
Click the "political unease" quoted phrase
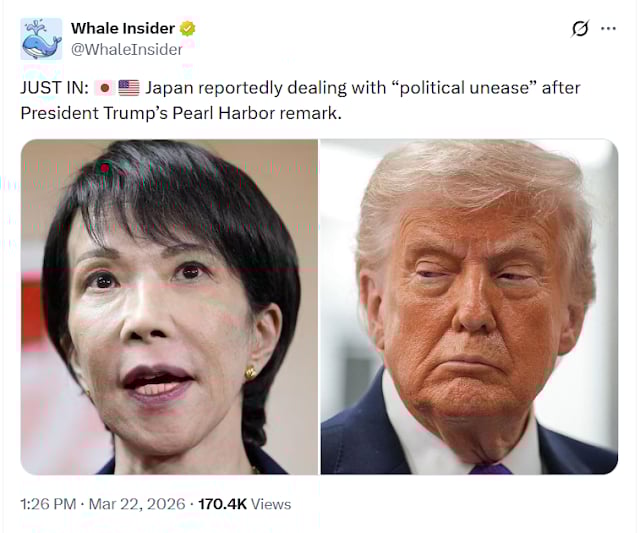(x=464, y=88)
